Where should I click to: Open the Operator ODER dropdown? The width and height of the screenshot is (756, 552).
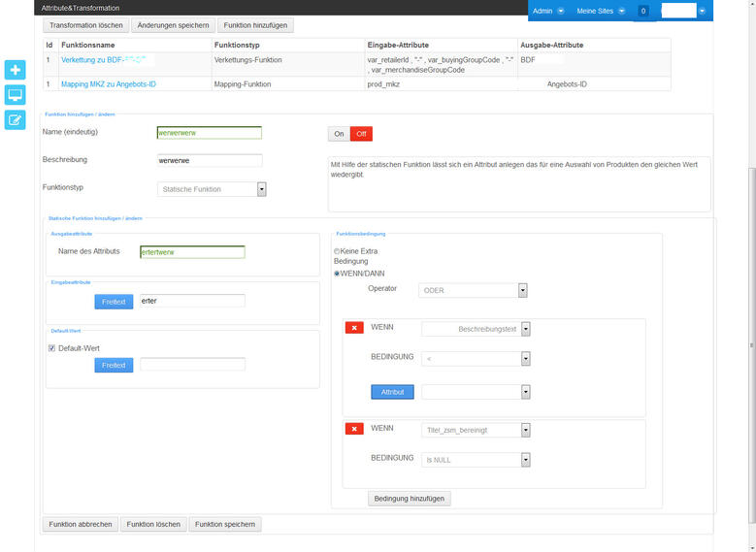523,289
